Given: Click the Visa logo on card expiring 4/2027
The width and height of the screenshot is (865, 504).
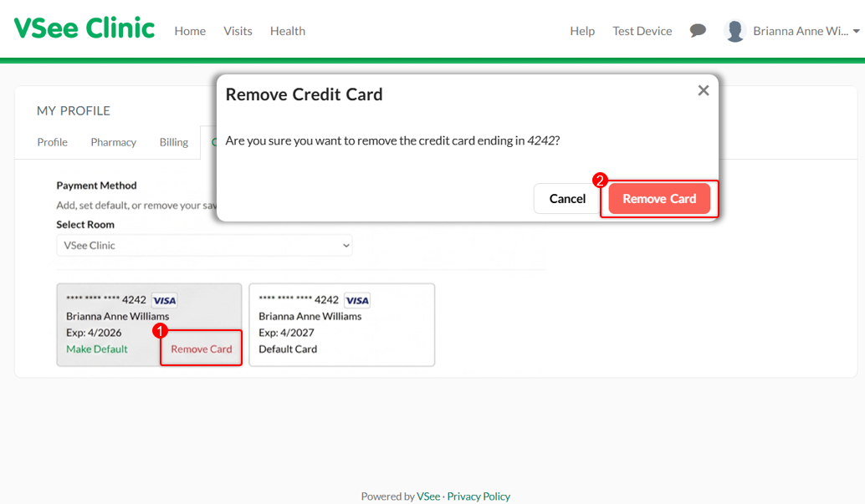Looking at the screenshot, I should 357,301.
